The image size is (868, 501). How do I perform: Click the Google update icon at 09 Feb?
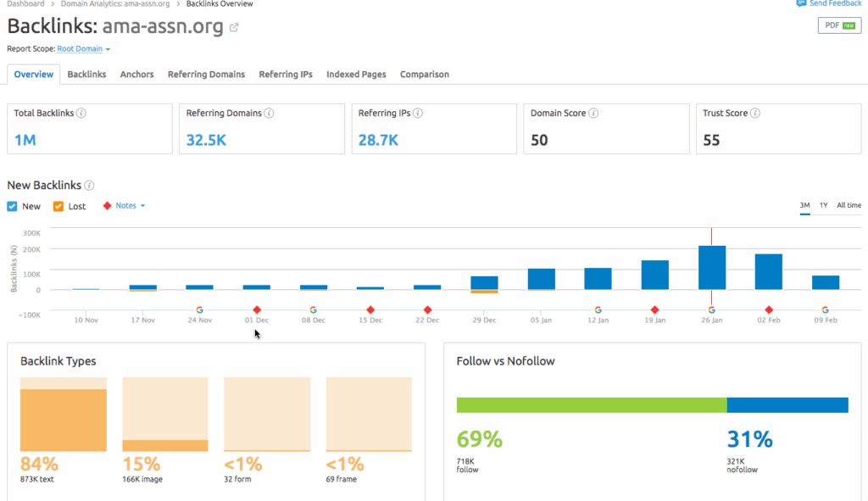pyautogui.click(x=826, y=310)
